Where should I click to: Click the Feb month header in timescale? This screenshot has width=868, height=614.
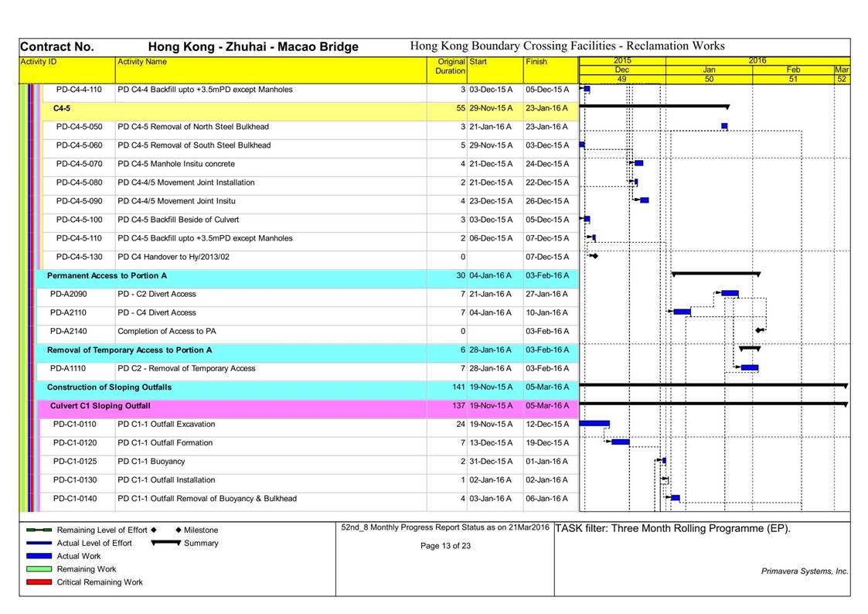click(x=793, y=70)
